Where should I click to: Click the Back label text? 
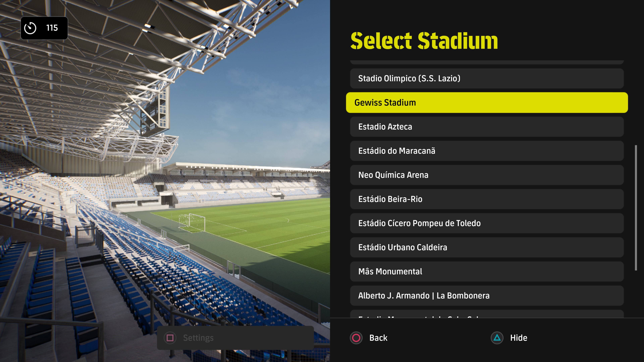tap(378, 338)
